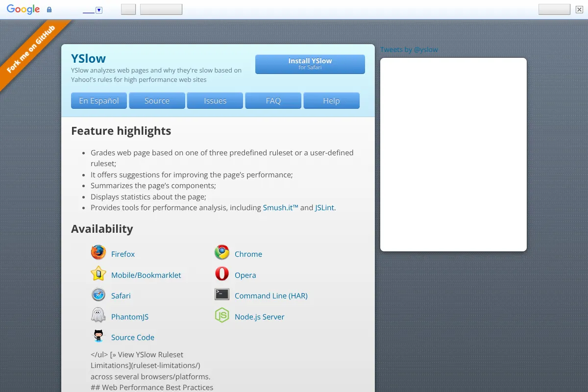This screenshot has width=588, height=392.
Task: Open the En Español tab
Action: 99,100
